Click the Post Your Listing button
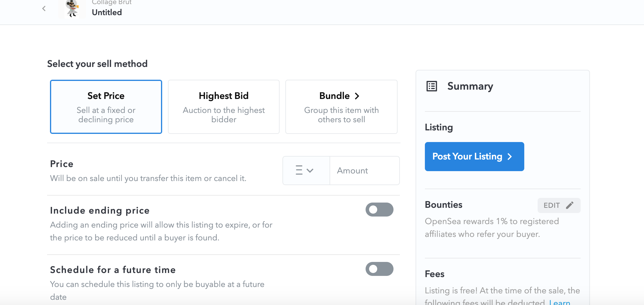 click(x=474, y=157)
